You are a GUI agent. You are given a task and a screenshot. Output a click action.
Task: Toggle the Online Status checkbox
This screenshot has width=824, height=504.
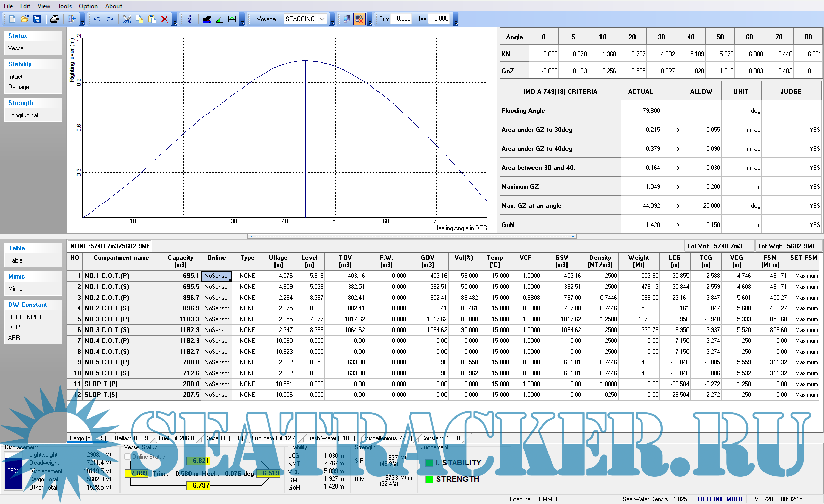[127, 457]
